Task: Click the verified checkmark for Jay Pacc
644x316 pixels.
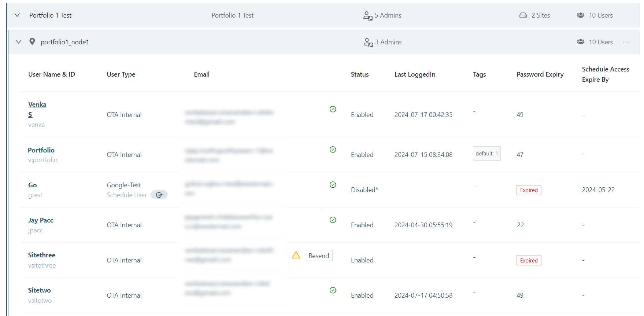Action: point(333,220)
